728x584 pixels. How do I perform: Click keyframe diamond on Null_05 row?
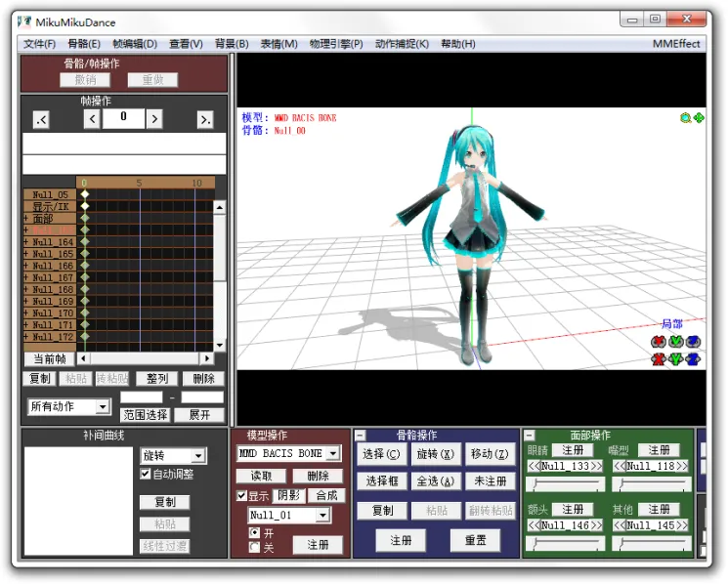click(x=84, y=194)
